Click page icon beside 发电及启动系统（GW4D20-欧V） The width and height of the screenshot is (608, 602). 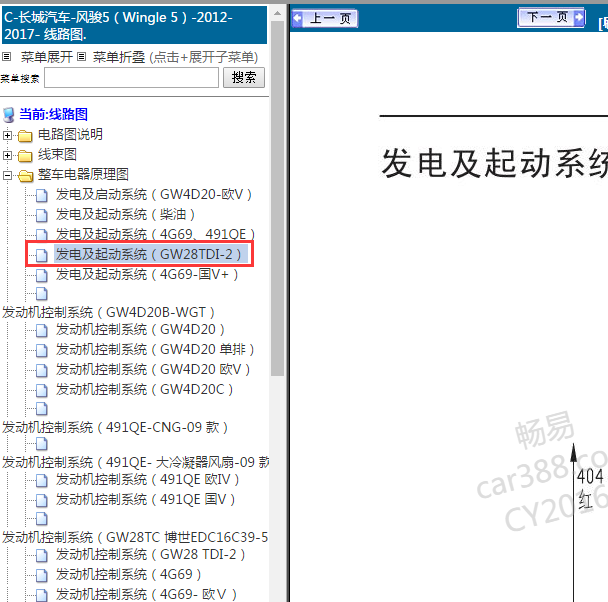click(x=41, y=196)
